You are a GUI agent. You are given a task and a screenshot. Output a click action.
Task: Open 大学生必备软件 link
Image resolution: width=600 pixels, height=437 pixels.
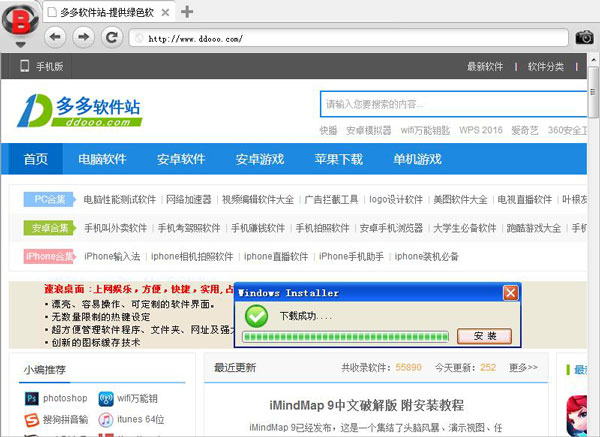pyautogui.click(x=465, y=228)
